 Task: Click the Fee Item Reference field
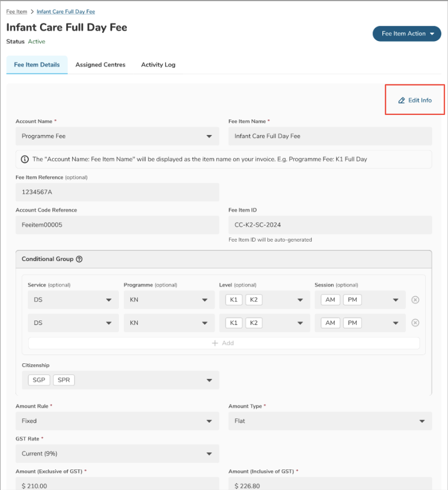pyautogui.click(x=117, y=192)
